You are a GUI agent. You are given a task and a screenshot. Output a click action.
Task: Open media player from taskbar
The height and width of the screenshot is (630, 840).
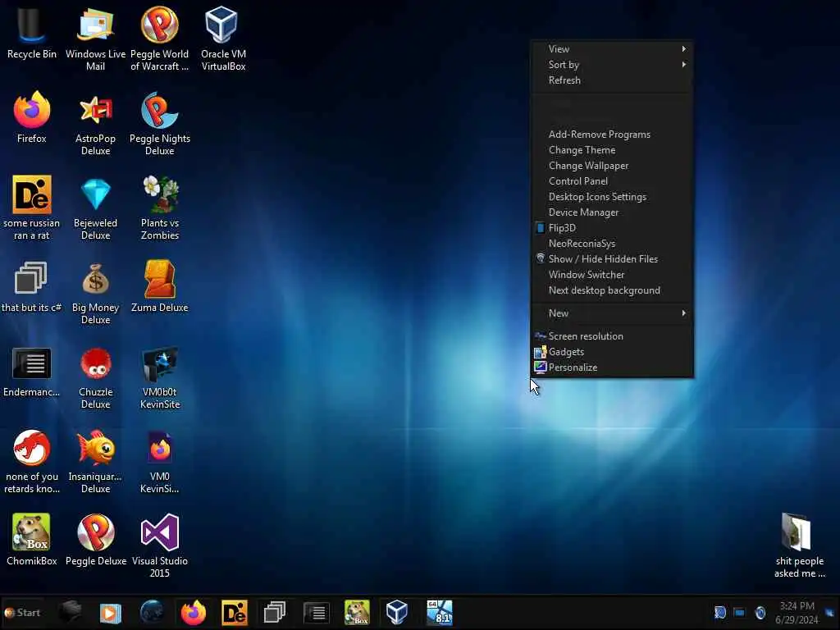coord(111,613)
